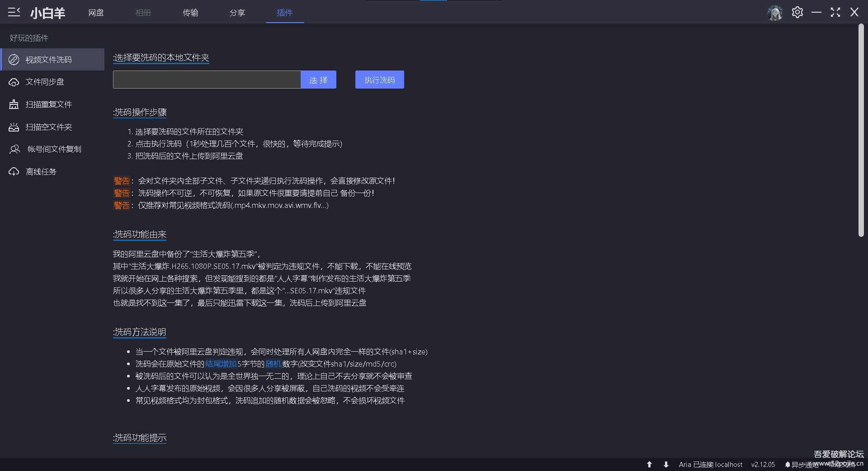Click the local folder path input field
Image resolution: width=868 pixels, height=471 pixels.
pyautogui.click(x=207, y=80)
